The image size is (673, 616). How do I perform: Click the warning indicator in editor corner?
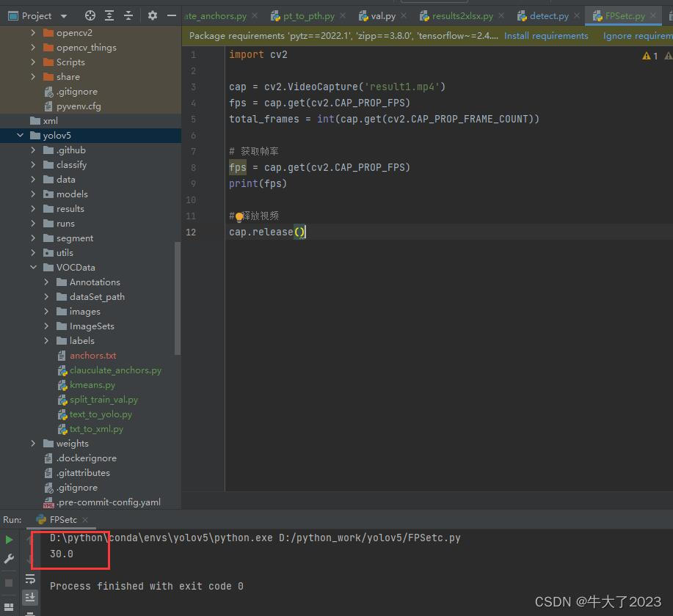click(650, 56)
